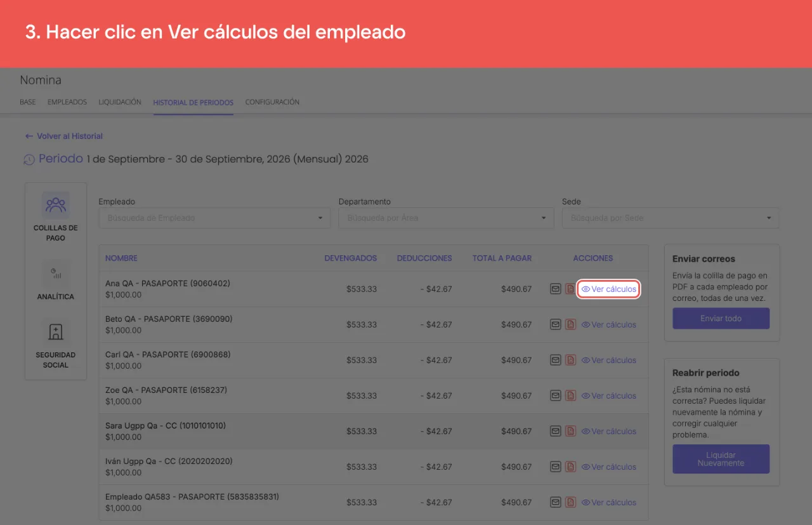Screen dimensions: 812x525
Task: Click the Enviar correos heading
Action: point(704,259)
